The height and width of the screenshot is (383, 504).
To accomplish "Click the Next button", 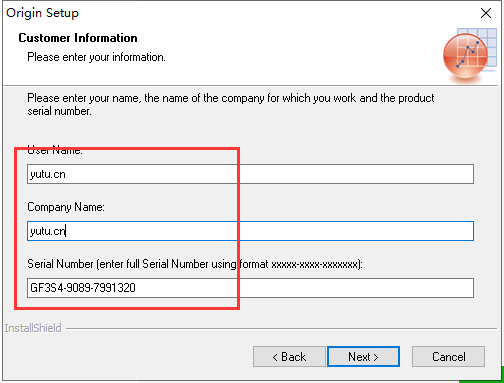I will tap(363, 357).
